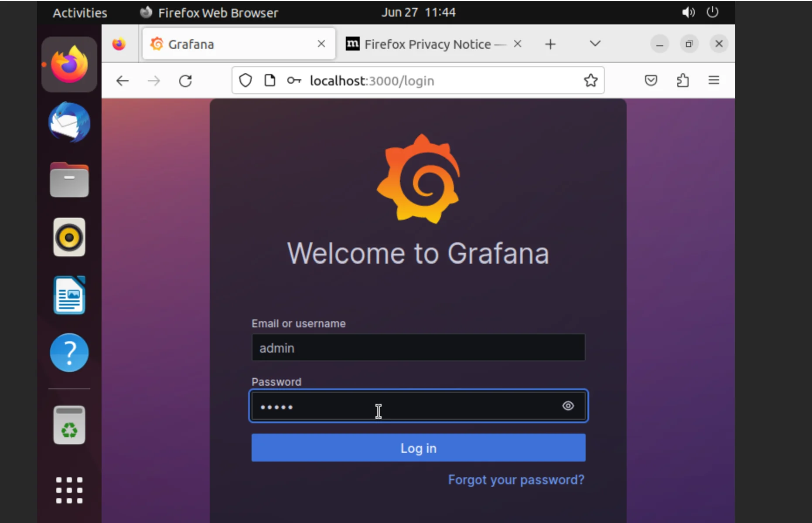This screenshot has width=812, height=523.
Task: Reload the current page
Action: click(185, 81)
